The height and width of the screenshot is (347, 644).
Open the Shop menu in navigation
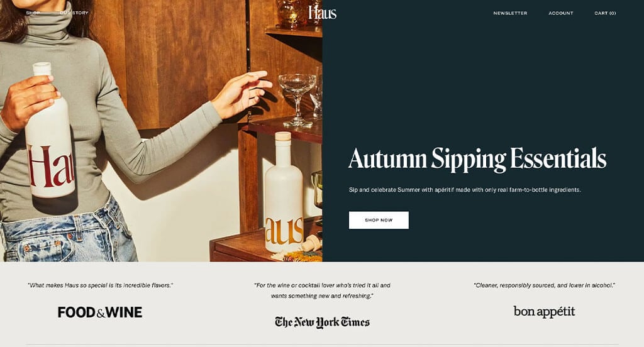[x=33, y=13]
